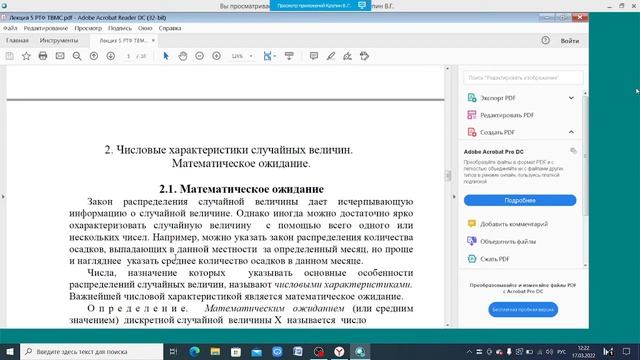Close the Лекция 5 document tab

click(x=153, y=40)
